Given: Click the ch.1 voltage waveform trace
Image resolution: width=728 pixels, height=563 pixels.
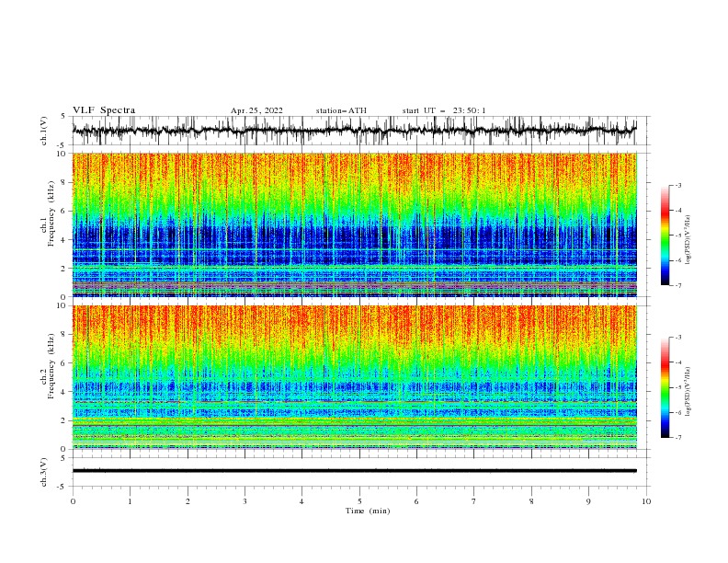Looking at the screenshot, I should pos(354,131).
